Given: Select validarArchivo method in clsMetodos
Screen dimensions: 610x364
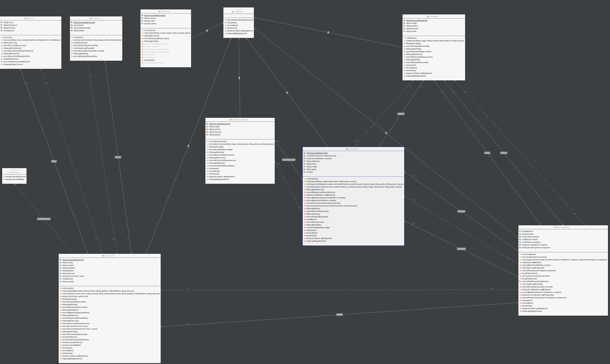Looking at the screenshot, I should point(240,20).
